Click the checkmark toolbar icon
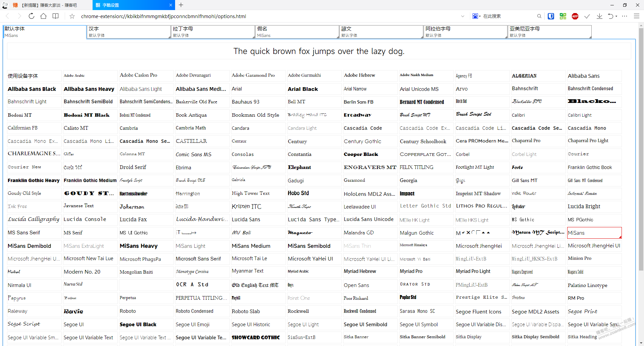This screenshot has height=346, width=644. coord(587,16)
